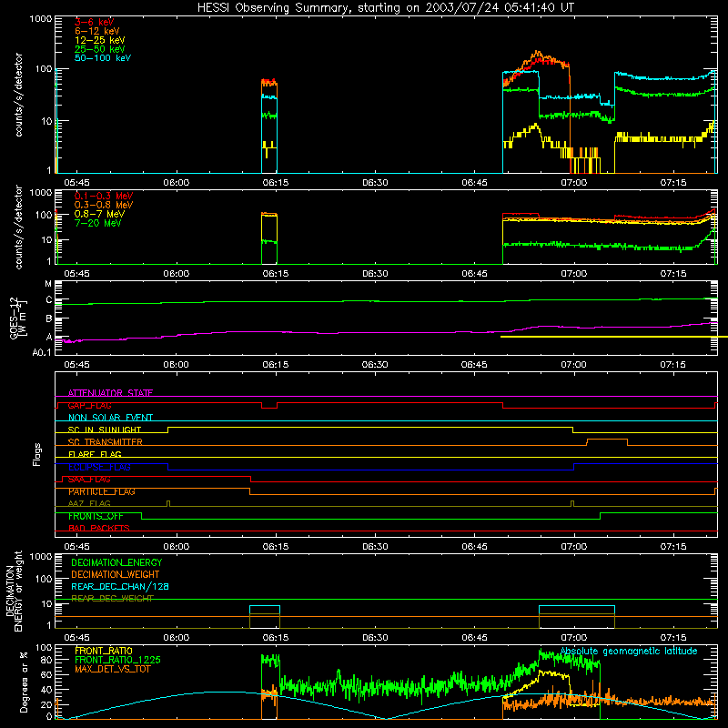This screenshot has height=728, width=728.
Task: Click 06:45 time label under the MeV panel
Action: pyautogui.click(x=474, y=274)
